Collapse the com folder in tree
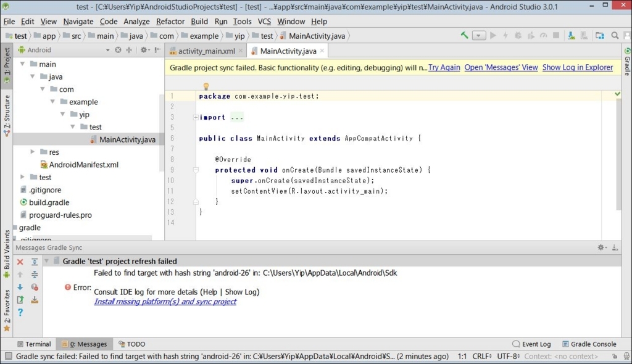The image size is (632, 364). pos(43,89)
